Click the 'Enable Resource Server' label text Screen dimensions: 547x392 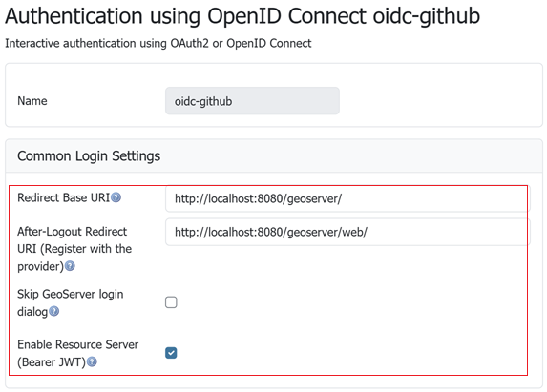coord(77,344)
